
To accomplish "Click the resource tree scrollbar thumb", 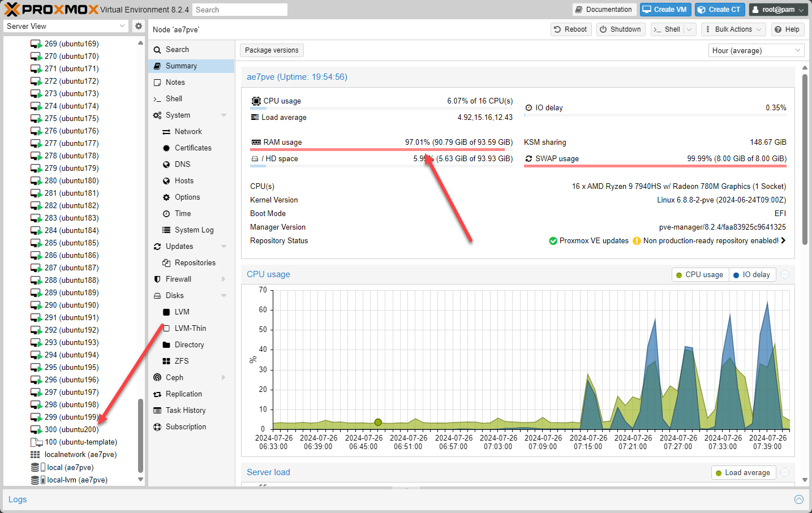I will click(x=140, y=436).
